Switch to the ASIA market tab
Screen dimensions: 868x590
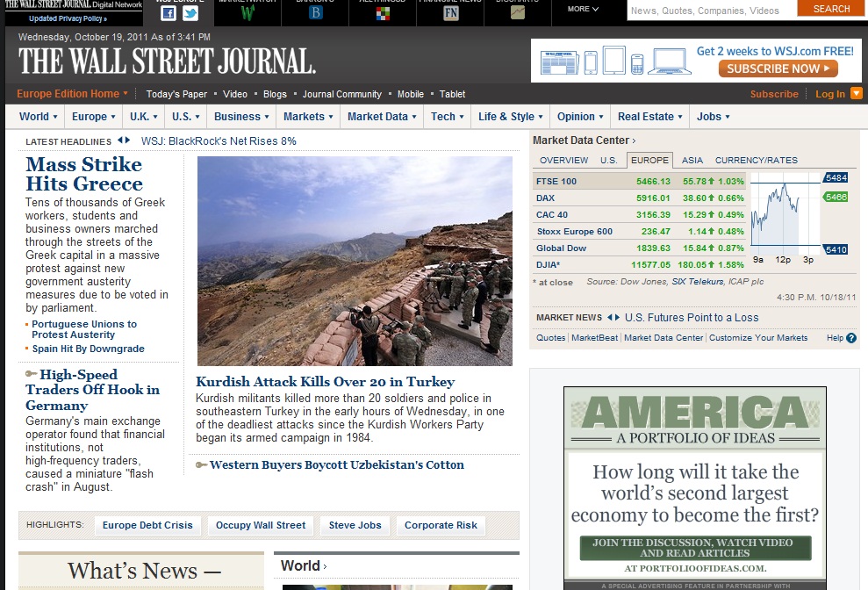tap(692, 160)
